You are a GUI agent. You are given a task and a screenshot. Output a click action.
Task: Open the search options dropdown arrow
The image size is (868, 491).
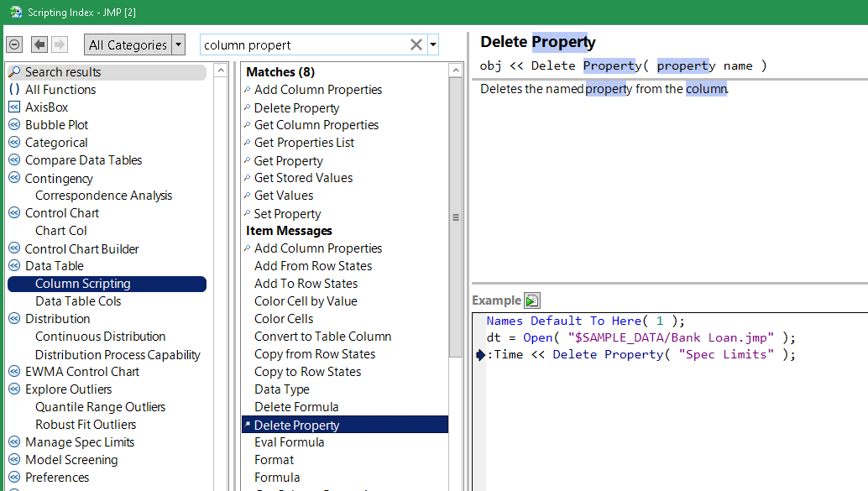433,45
